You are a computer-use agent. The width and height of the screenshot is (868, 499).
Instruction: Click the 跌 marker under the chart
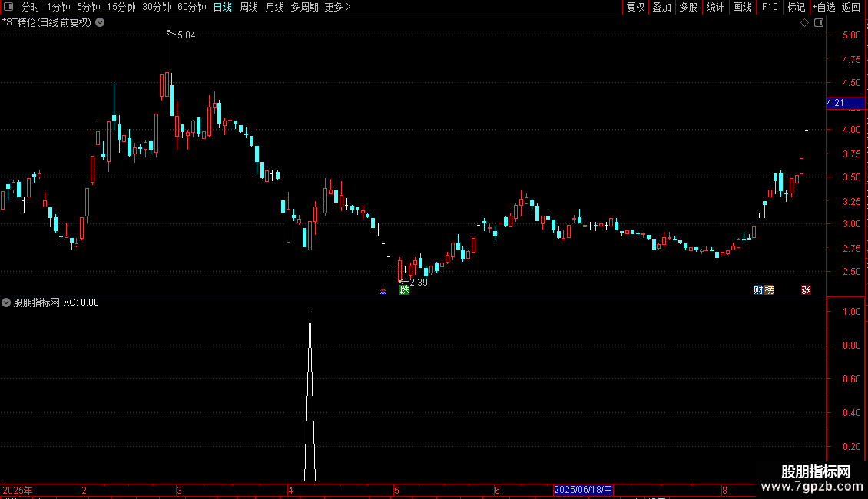405,290
